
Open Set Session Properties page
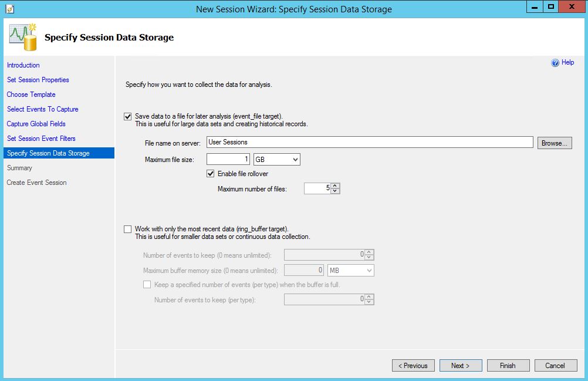[38, 80]
